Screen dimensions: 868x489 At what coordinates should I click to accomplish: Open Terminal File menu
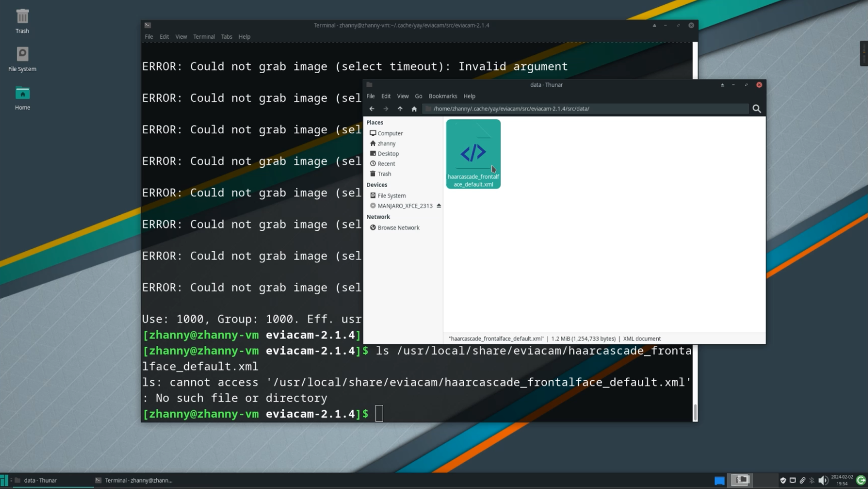coord(149,37)
